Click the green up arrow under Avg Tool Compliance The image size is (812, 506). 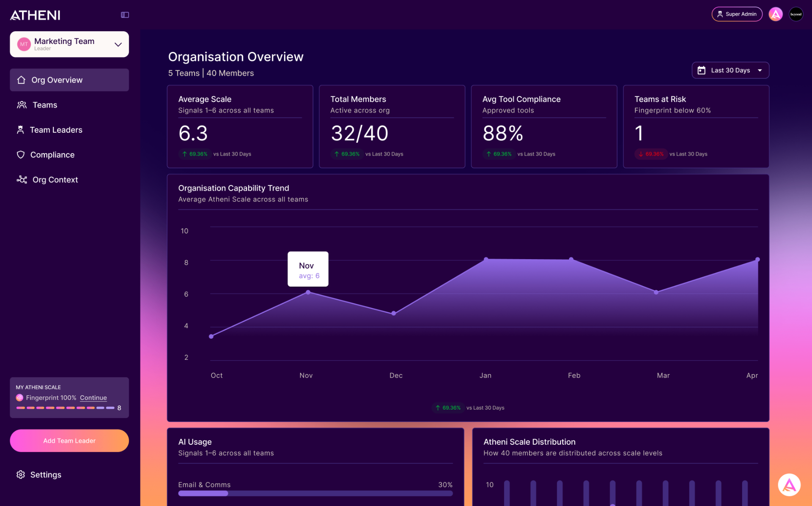(x=488, y=154)
